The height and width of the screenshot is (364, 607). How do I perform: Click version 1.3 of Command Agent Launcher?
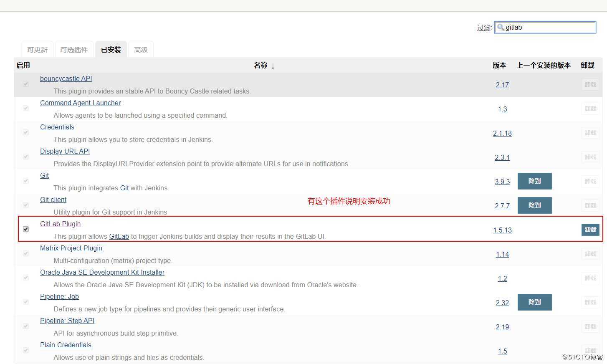pyautogui.click(x=502, y=109)
